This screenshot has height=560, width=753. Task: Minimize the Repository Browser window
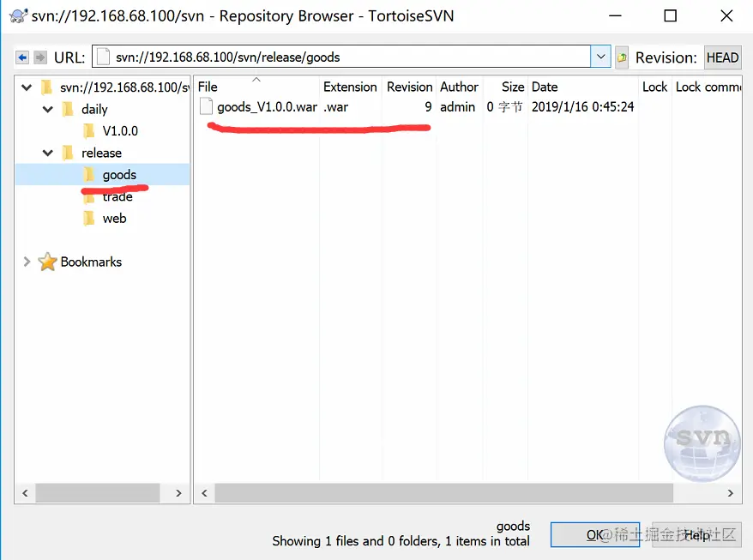(x=615, y=15)
